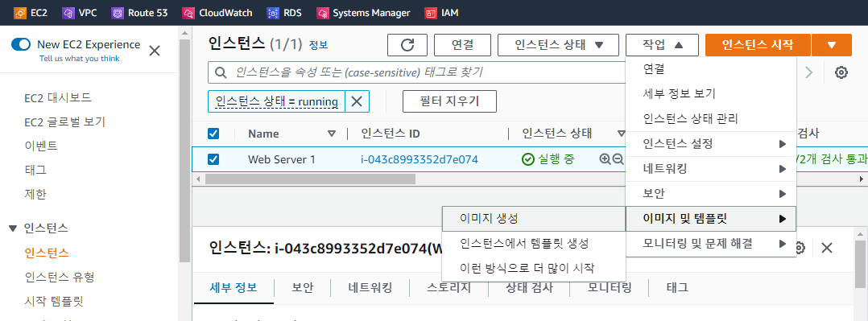The image size is (868, 321).
Task: Open EC2 대시보드 in sidebar
Action: click(x=58, y=98)
